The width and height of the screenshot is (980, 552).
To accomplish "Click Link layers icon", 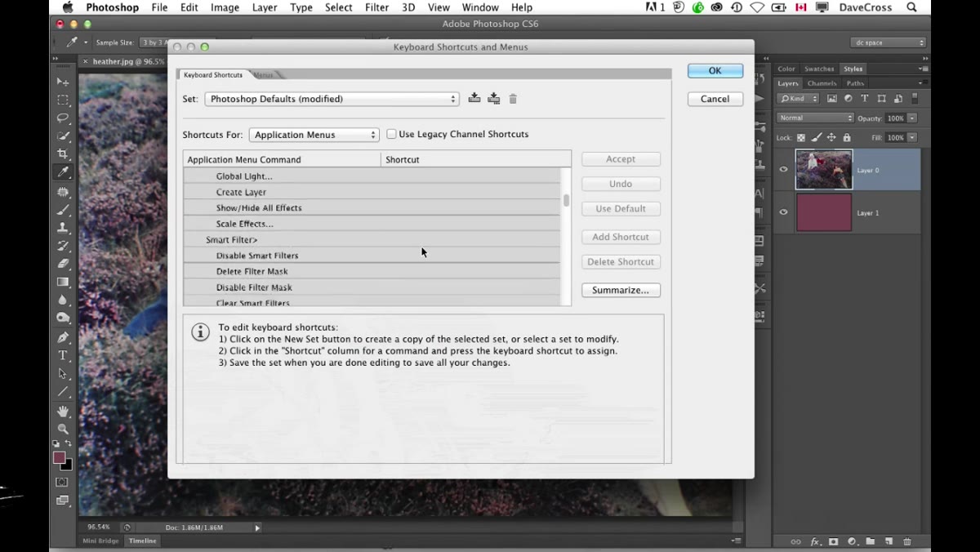I will [796, 541].
